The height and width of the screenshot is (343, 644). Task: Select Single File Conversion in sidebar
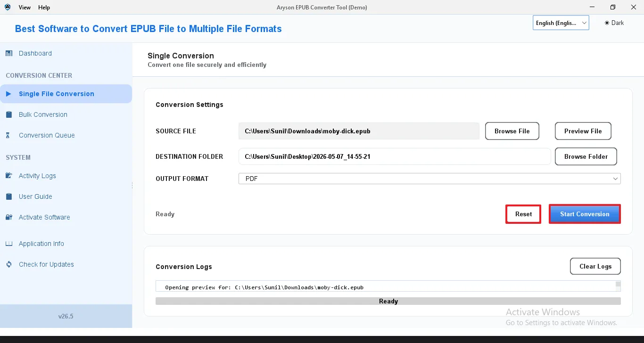click(66, 94)
